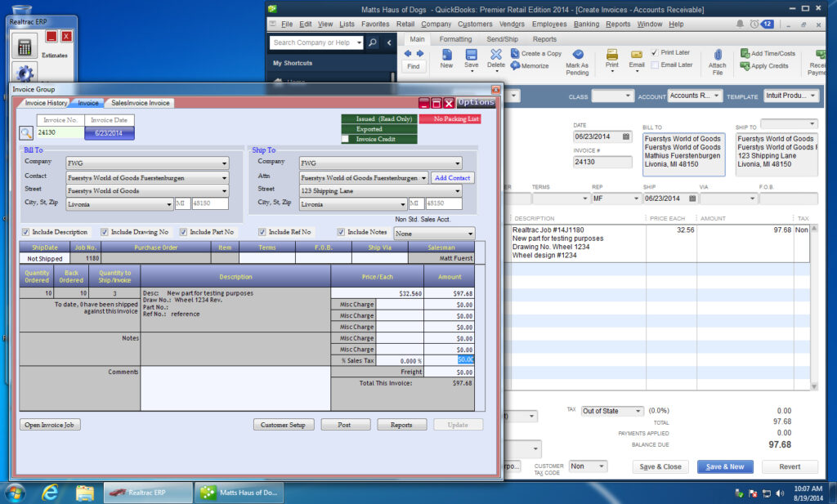
Task: Collapse the My Shortcuts panel arrow
Action: click(x=389, y=42)
